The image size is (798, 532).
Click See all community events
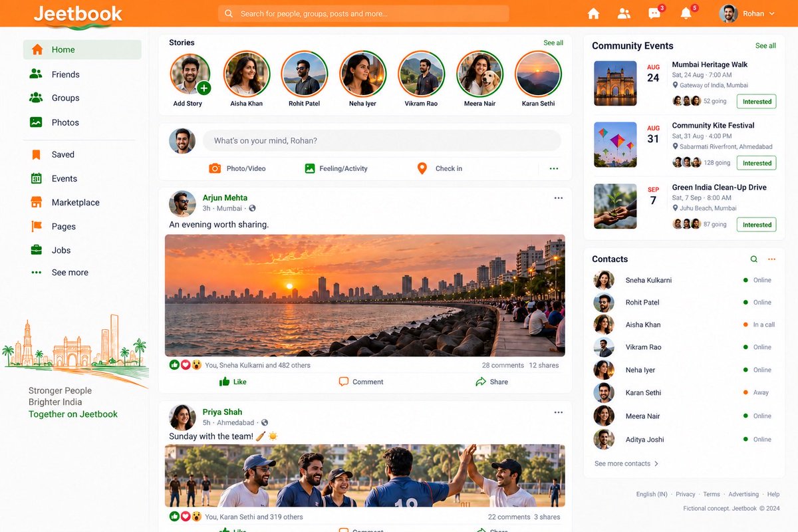coord(765,46)
